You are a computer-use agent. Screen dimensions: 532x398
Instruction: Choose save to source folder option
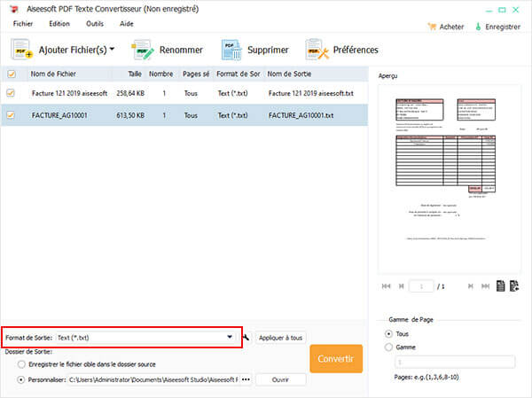[21, 364]
